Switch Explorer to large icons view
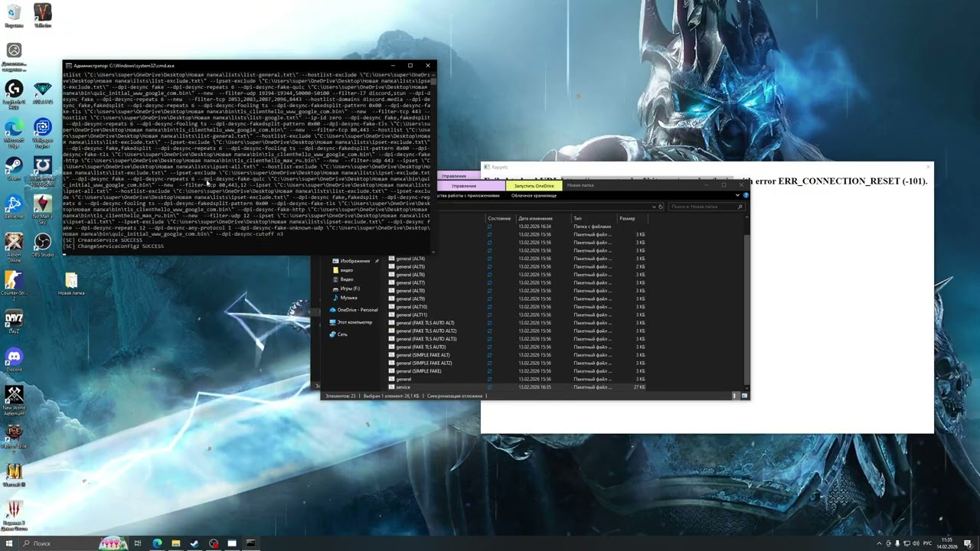 (x=744, y=396)
